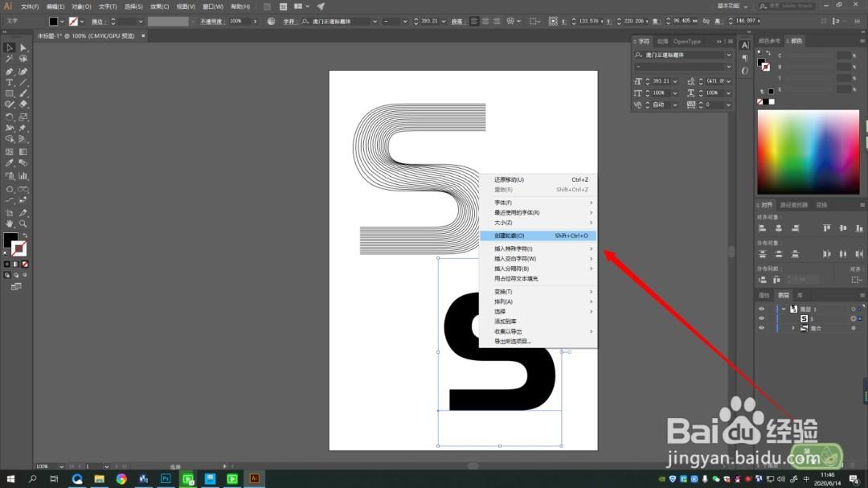
Task: Switch to 颜色参考 tab
Action: [769, 41]
